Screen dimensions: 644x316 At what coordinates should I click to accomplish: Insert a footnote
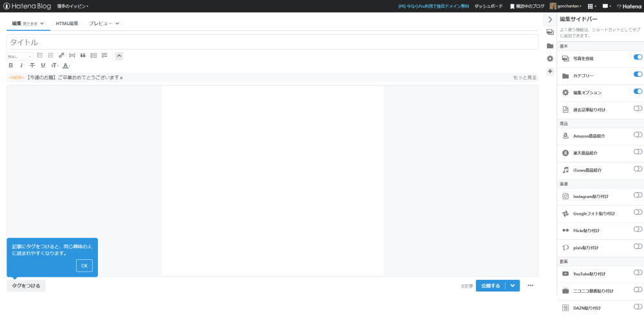(x=104, y=55)
